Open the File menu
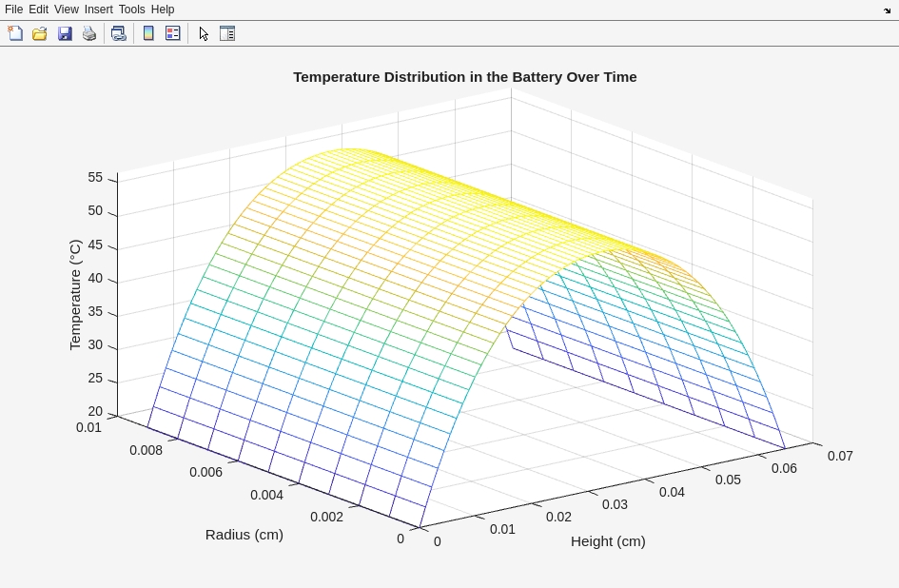The width and height of the screenshot is (899, 588). point(13,10)
